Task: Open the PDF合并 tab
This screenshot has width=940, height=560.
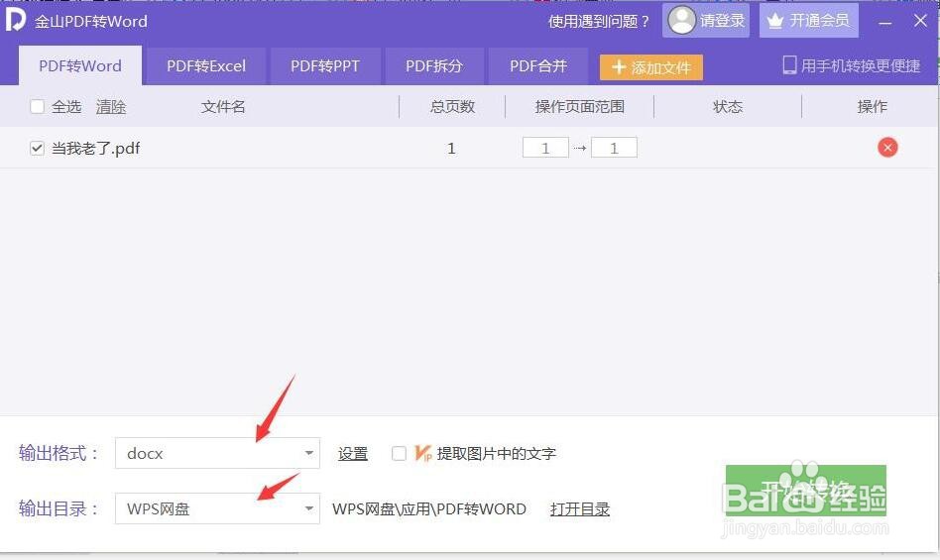Action: (538, 65)
